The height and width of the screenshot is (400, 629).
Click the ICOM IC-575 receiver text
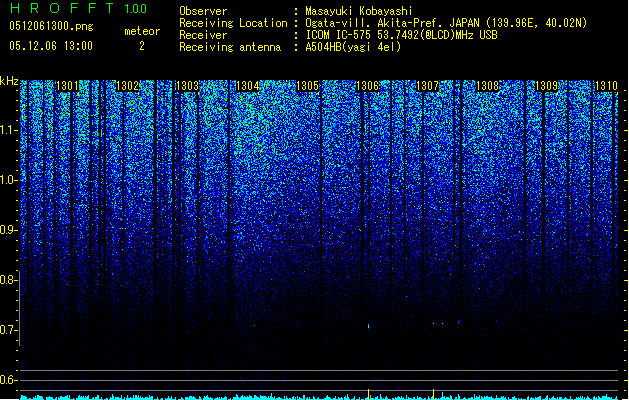pyautogui.click(x=401, y=35)
